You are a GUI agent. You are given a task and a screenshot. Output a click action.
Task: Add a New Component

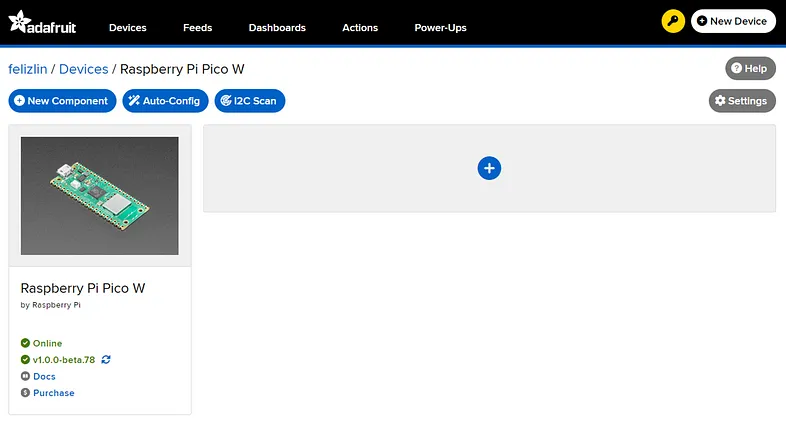[62, 101]
